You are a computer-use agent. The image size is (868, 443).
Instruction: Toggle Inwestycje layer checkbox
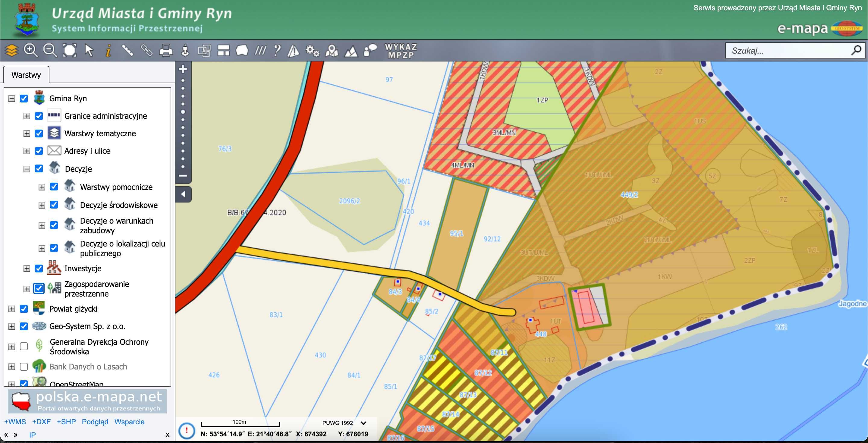39,269
